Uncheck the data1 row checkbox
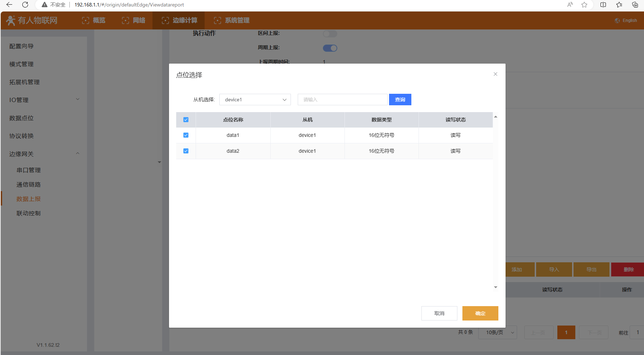644x355 pixels. [x=186, y=135]
